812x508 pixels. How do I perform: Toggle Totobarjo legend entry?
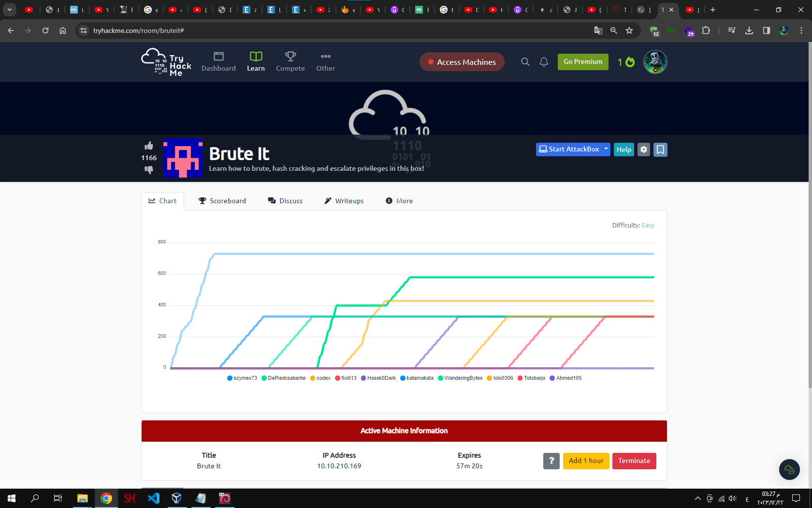(532, 378)
